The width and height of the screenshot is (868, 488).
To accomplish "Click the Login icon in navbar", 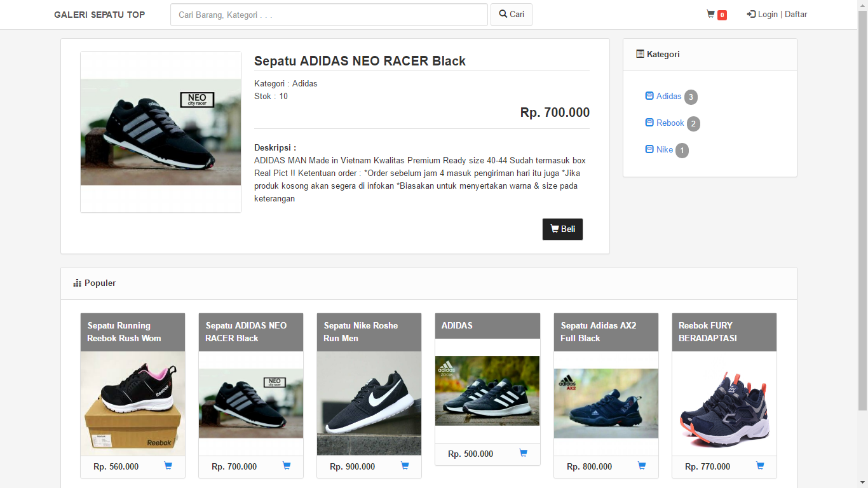I will (752, 14).
